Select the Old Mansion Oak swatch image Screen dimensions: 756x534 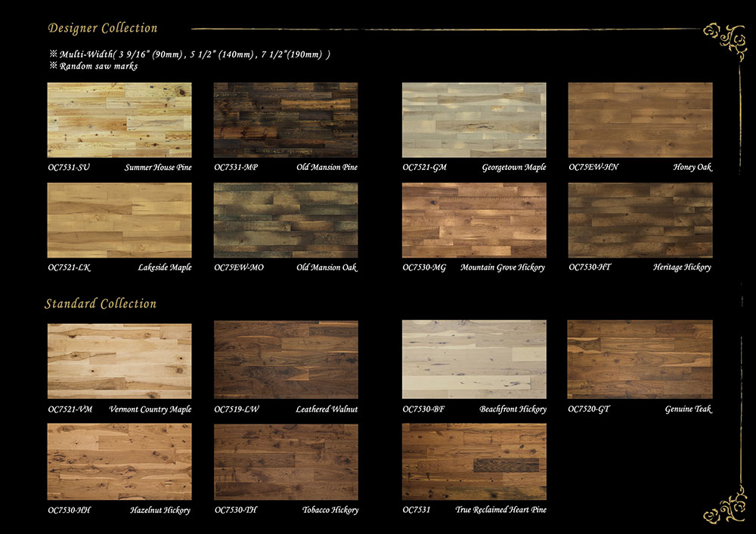point(286,220)
